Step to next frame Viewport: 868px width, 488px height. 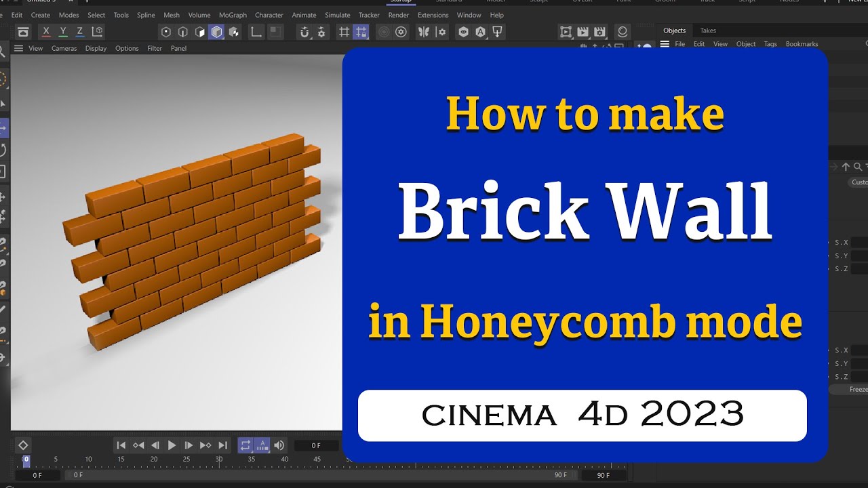coord(189,445)
